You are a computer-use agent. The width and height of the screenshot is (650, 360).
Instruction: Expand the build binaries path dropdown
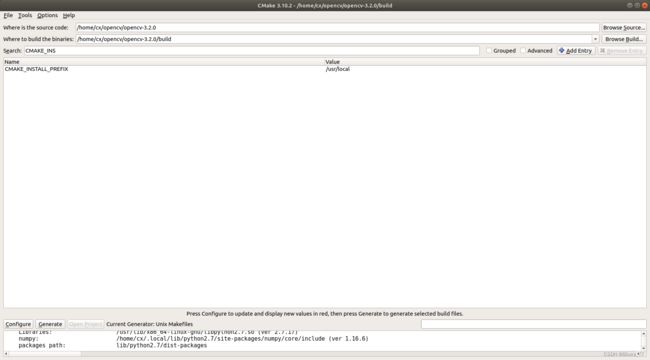pyautogui.click(x=595, y=39)
